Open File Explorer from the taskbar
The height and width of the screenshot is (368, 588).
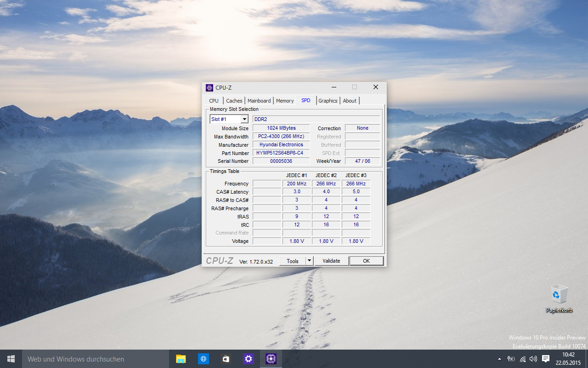181,359
